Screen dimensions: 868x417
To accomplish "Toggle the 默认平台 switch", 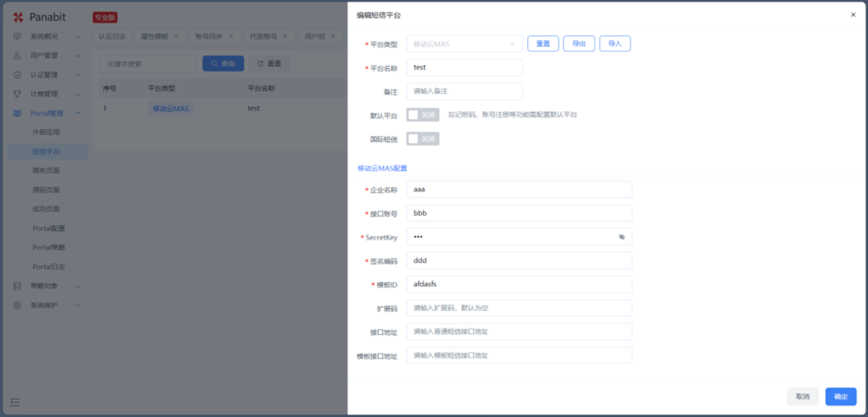I will click(423, 115).
